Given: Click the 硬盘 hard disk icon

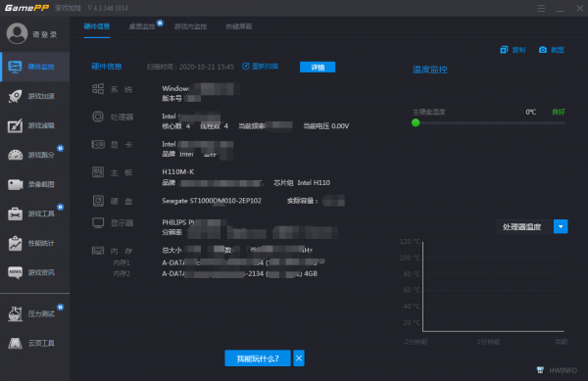Looking at the screenshot, I should [98, 201].
